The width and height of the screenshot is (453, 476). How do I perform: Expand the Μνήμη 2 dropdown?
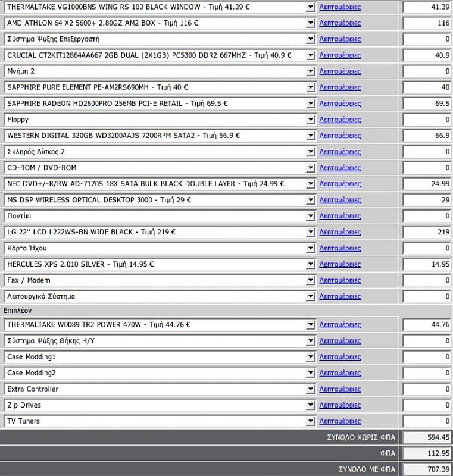coord(160,71)
